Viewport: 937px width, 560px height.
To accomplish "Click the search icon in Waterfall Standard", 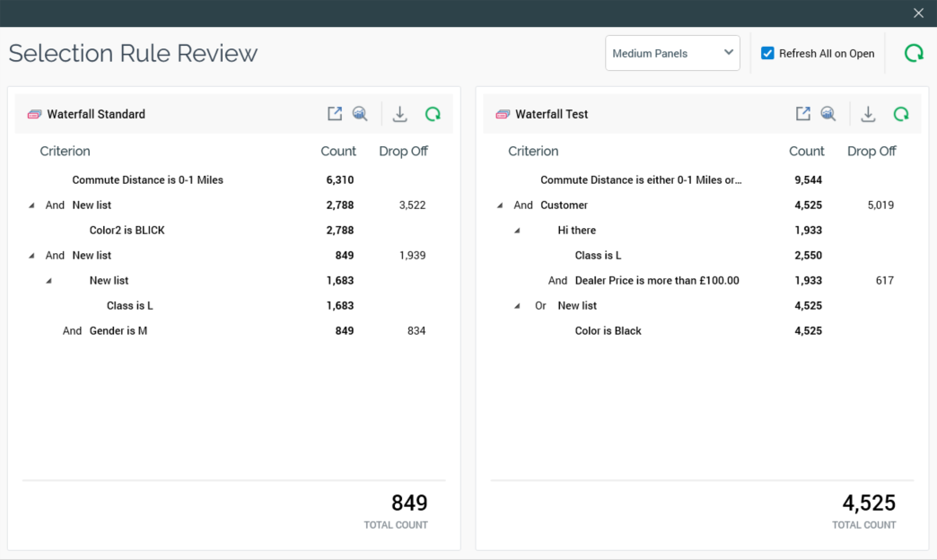I will [x=360, y=114].
